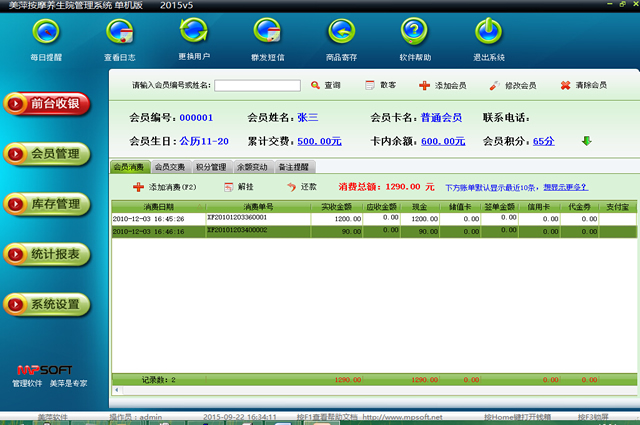
Task: Expand member details with the green down arrow
Action: [587, 141]
